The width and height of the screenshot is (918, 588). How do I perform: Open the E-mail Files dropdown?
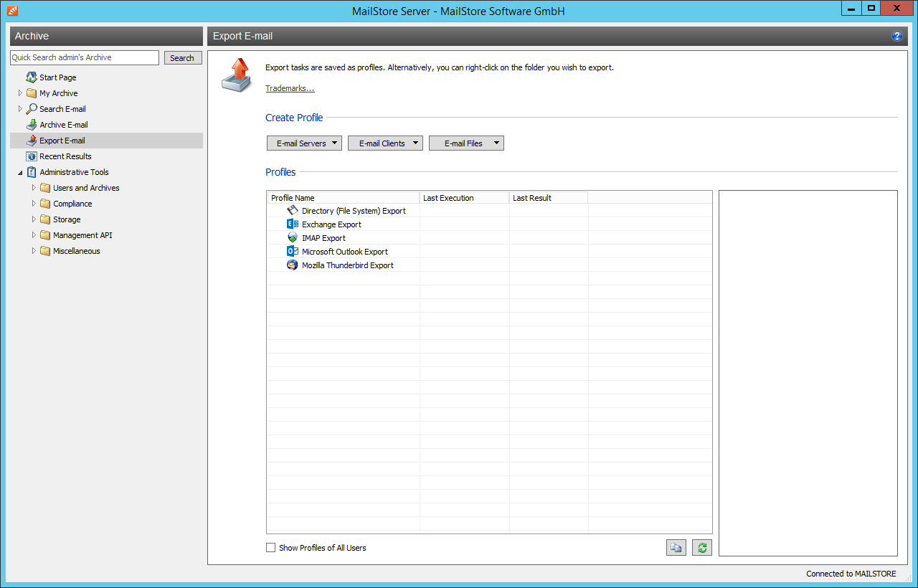[x=466, y=143]
